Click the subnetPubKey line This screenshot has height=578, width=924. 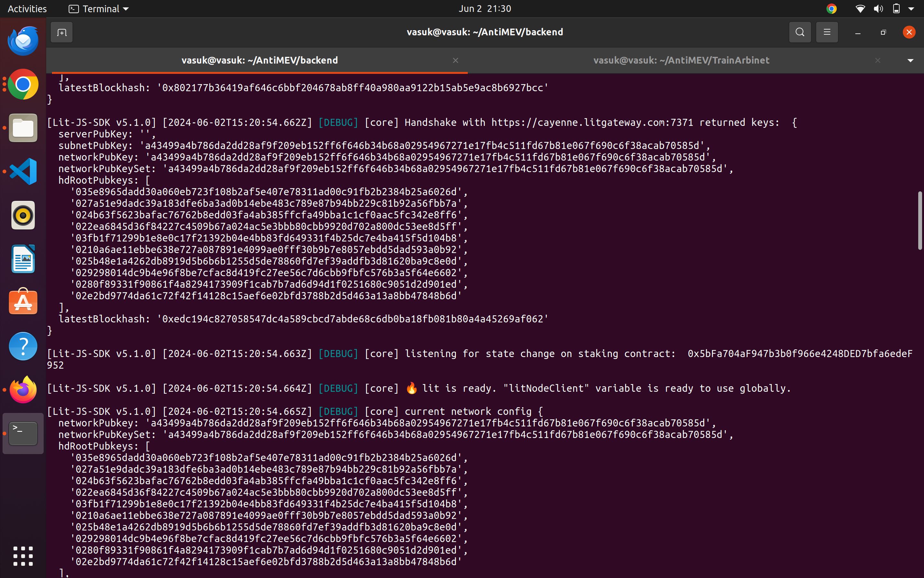[384, 146]
